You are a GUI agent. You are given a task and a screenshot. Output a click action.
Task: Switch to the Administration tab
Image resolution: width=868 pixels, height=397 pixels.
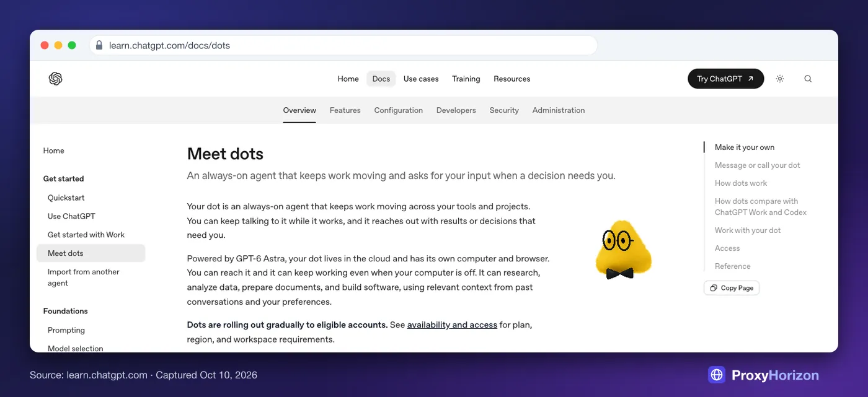tap(559, 110)
